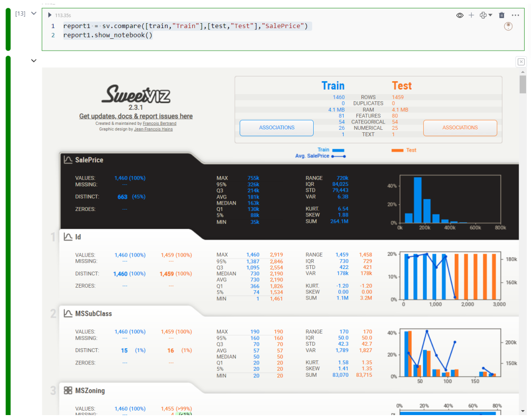
Task: Click the SalePrice DISTINCT value '663'
Action: click(122, 197)
